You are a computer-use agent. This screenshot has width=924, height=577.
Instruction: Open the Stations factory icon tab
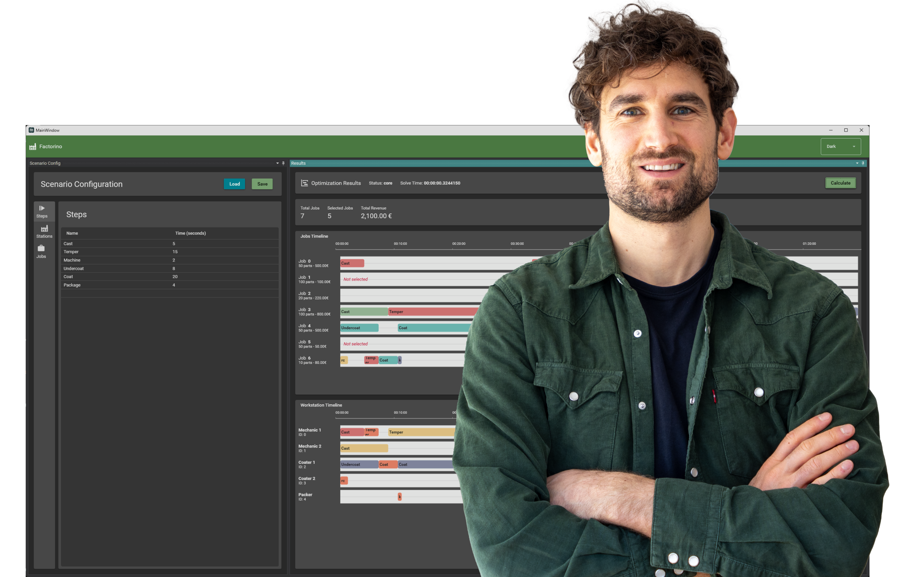[x=44, y=231]
